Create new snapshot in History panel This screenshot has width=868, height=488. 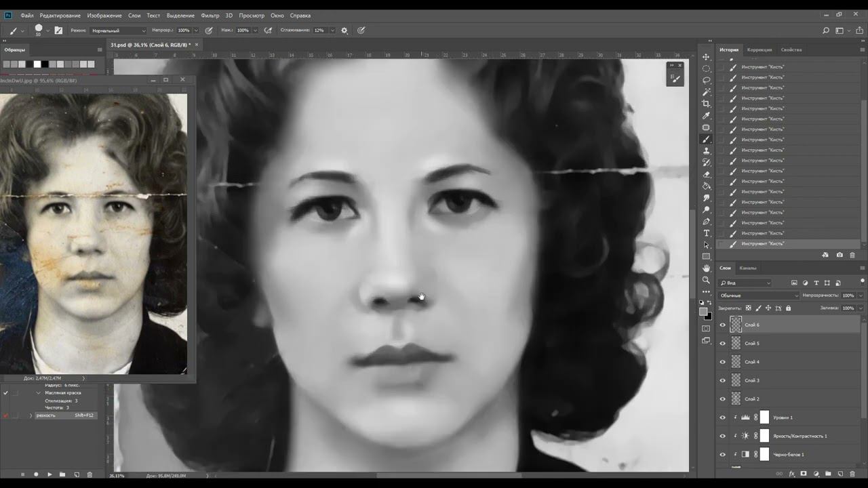pos(840,255)
